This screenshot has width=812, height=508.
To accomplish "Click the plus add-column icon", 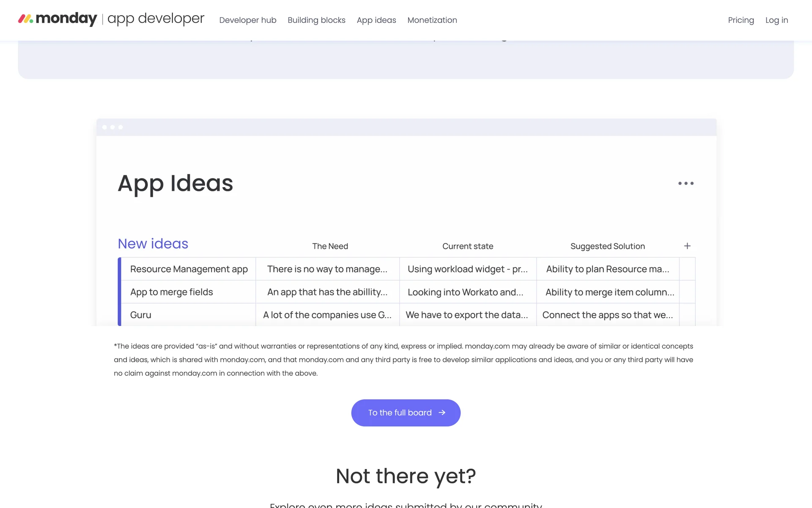I will coord(687,246).
